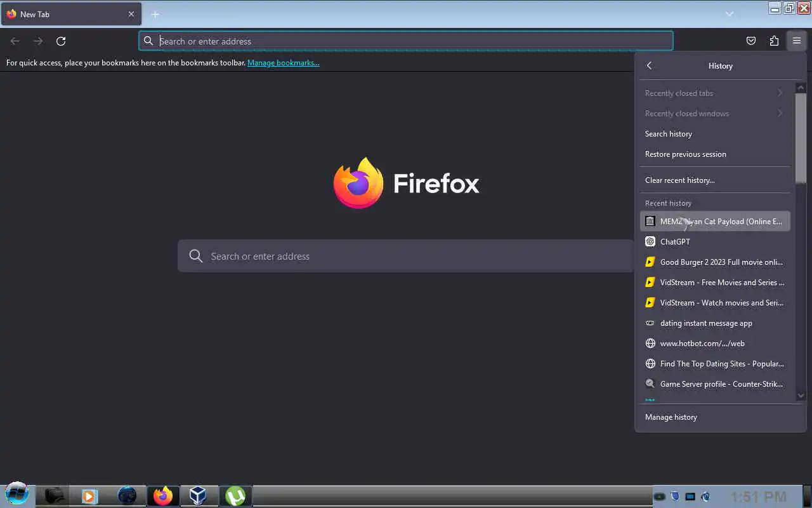Choose Restore previous session
The width and height of the screenshot is (812, 508).
tap(715, 154)
